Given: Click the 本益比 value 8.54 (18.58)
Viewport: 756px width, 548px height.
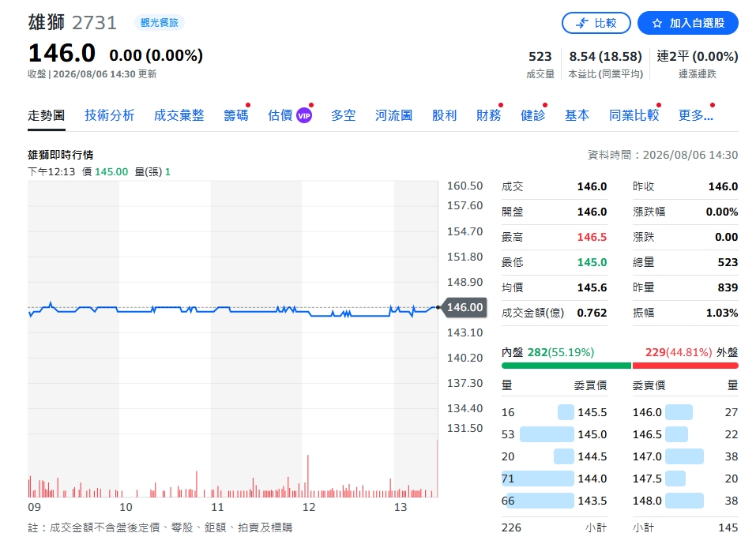Looking at the screenshot, I should tap(606, 57).
